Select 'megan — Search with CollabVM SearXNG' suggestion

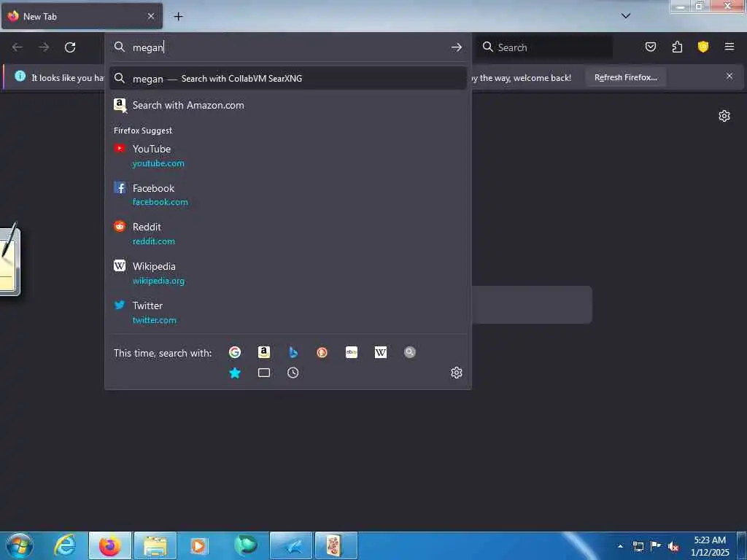tap(287, 79)
